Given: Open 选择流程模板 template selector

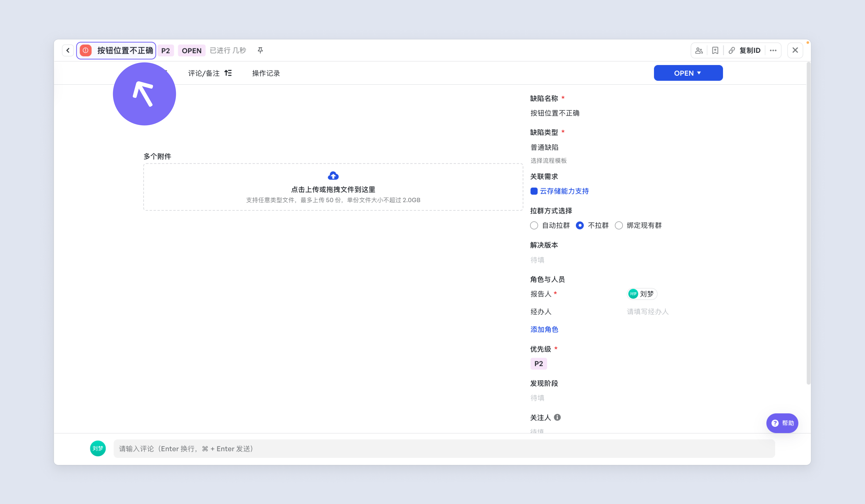Looking at the screenshot, I should point(548,161).
